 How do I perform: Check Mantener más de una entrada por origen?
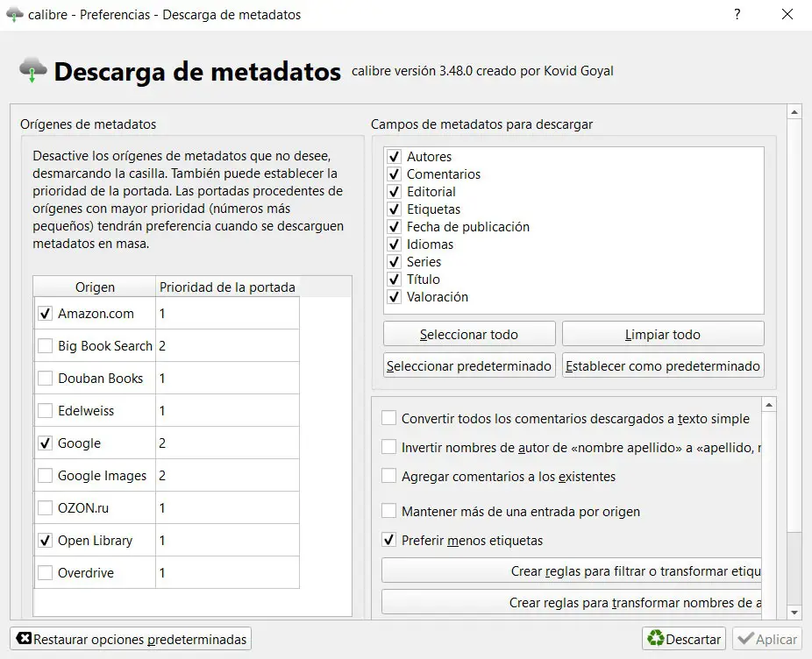click(389, 511)
